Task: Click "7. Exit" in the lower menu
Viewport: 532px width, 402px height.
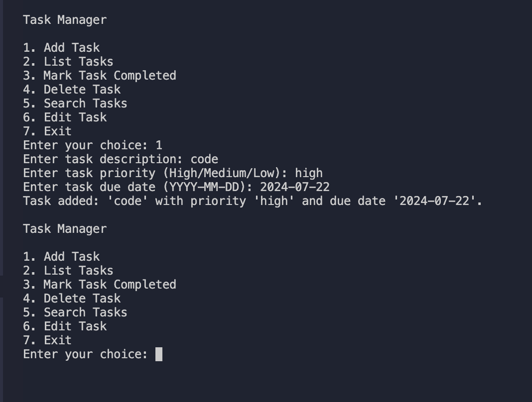Action: 47,340
